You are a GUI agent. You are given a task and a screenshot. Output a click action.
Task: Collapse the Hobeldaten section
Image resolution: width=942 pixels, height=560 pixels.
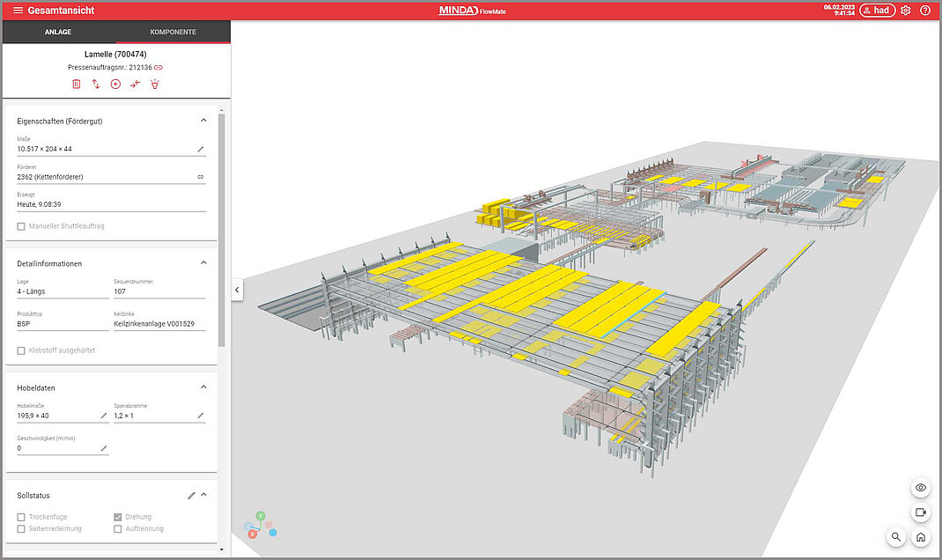pyautogui.click(x=203, y=387)
